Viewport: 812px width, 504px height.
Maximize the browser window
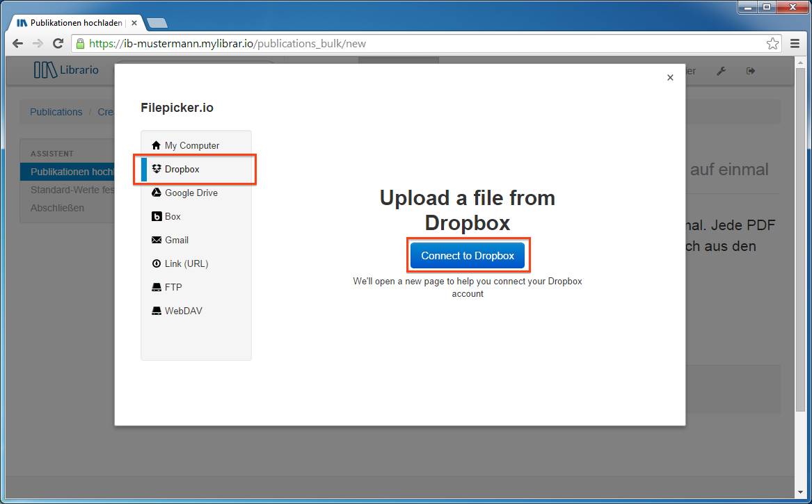coord(767,7)
